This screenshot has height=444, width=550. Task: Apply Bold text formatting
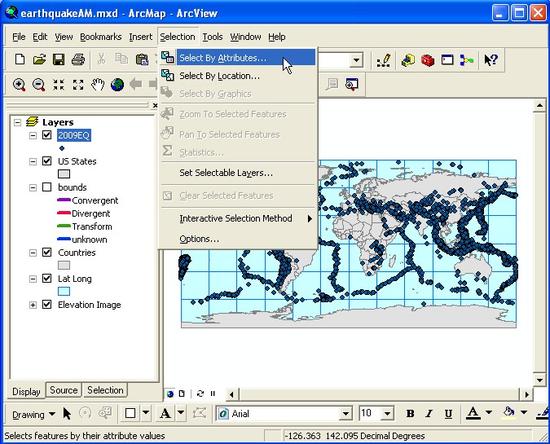410,413
